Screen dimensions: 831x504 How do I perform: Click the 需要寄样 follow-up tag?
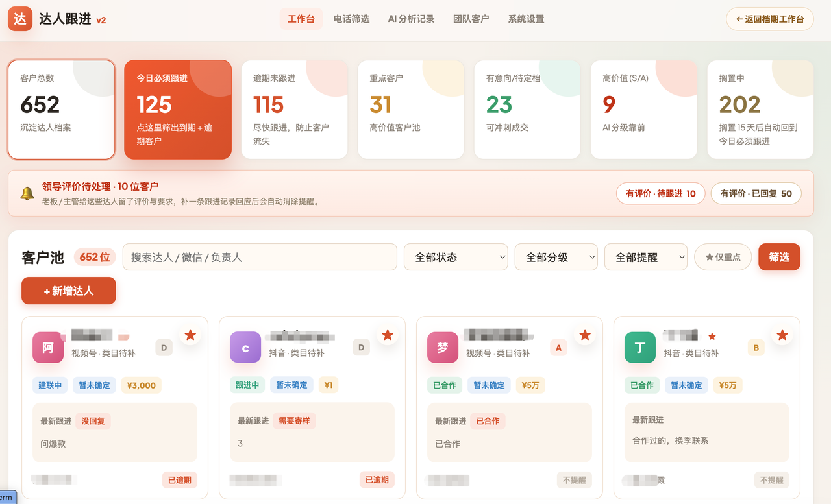(x=294, y=420)
